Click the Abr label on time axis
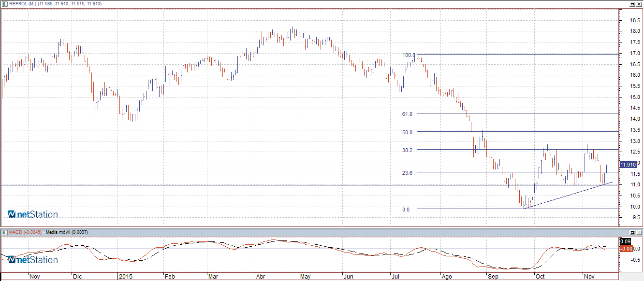 260,277
